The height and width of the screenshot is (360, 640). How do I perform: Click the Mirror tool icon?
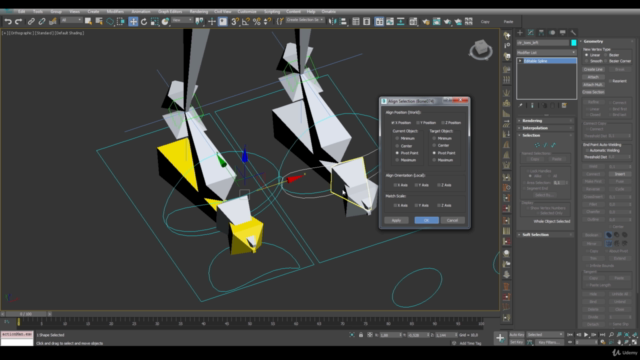[333, 21]
